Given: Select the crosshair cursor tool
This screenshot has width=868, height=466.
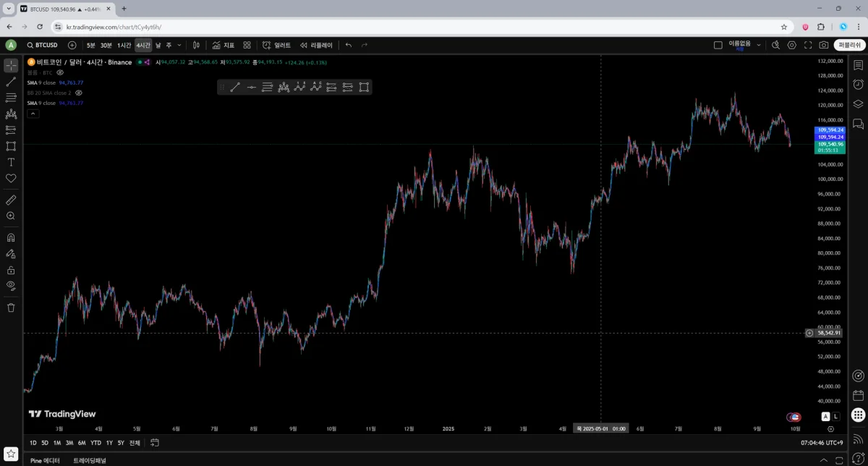Looking at the screenshot, I should coord(11,66).
